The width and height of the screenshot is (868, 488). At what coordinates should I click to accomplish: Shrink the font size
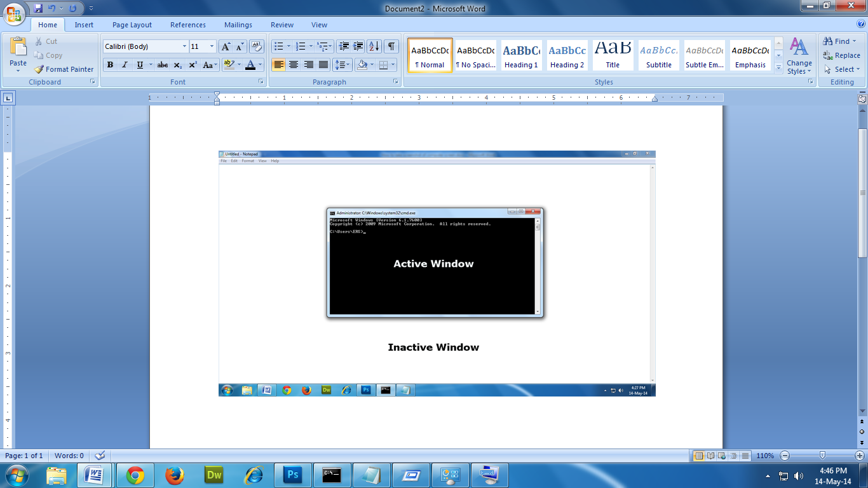240,46
